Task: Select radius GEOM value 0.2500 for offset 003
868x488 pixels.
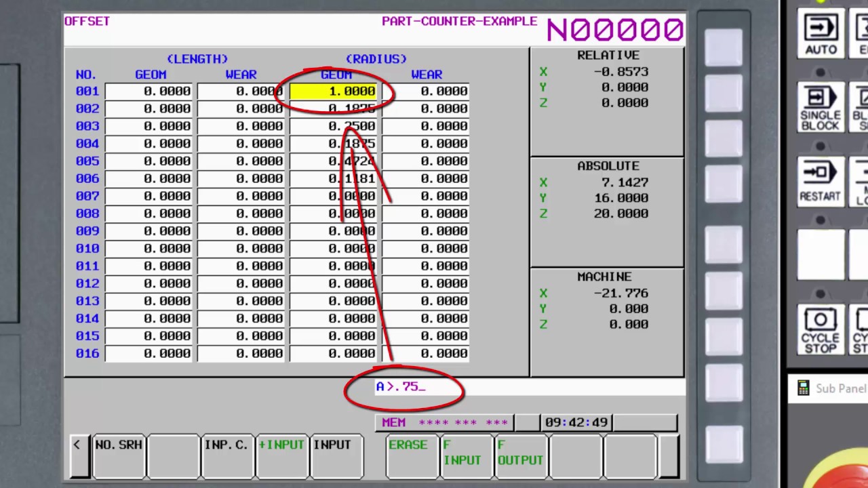Action: click(333, 126)
